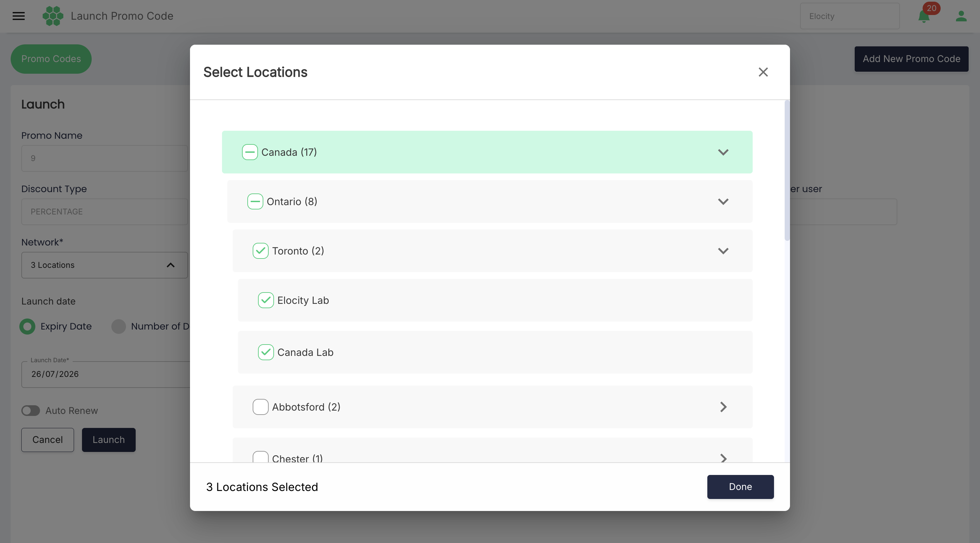The image size is (980, 543).
Task: Check the Chester (1) checkbox
Action: click(x=261, y=457)
